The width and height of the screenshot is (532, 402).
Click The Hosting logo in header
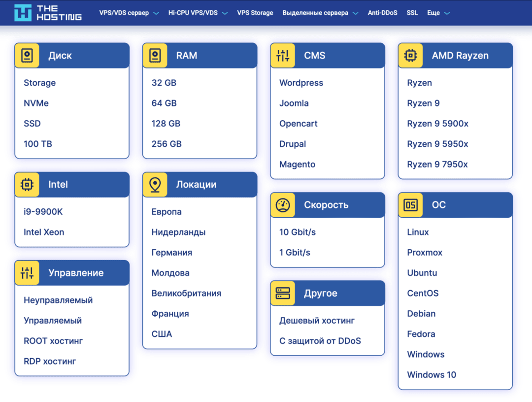click(x=48, y=13)
